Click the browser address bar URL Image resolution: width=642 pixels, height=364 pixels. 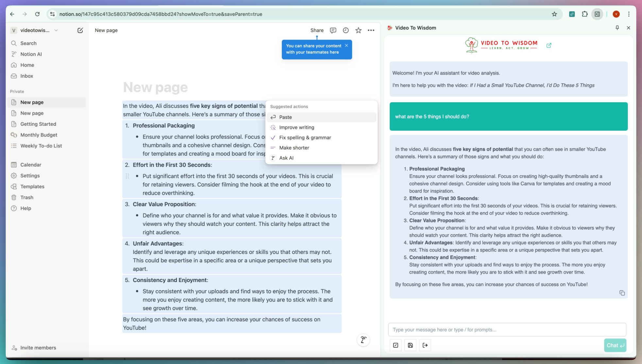pyautogui.click(x=161, y=14)
